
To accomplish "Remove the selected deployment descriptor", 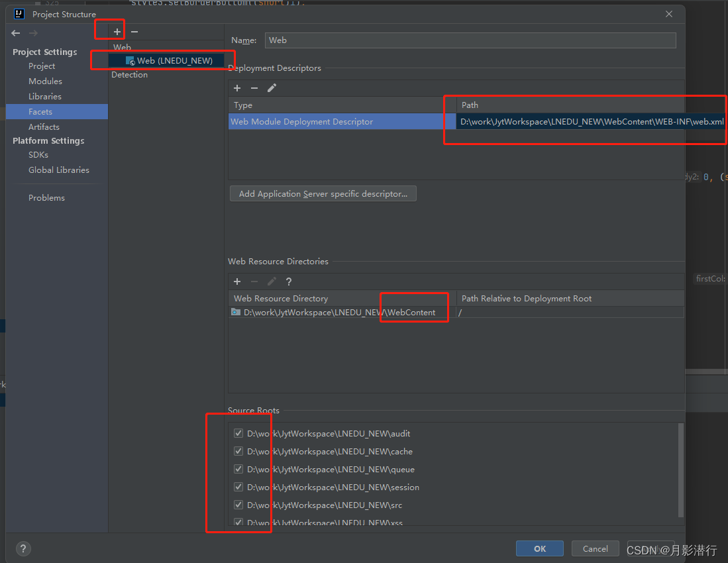I will click(254, 88).
